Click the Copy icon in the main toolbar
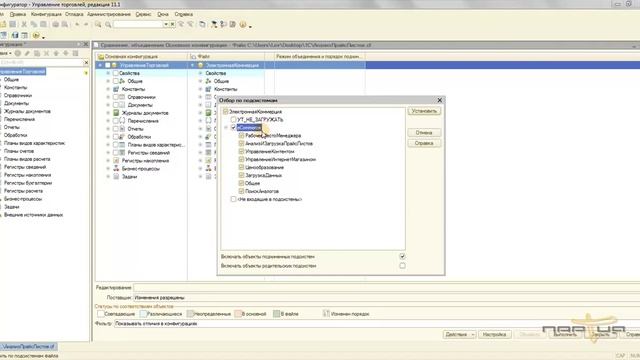Image resolution: width=640 pixels, height=360 pixels. click(x=33, y=24)
